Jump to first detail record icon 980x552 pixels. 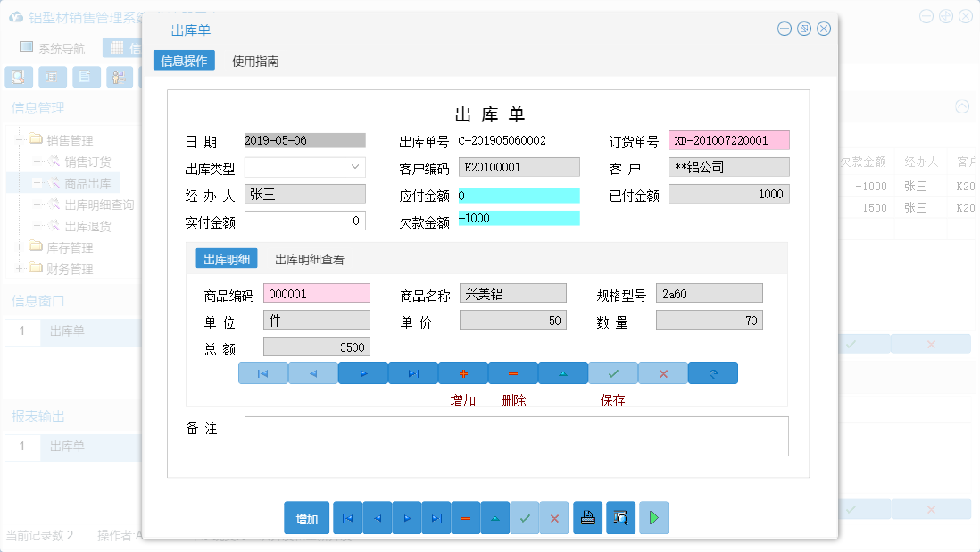point(263,372)
